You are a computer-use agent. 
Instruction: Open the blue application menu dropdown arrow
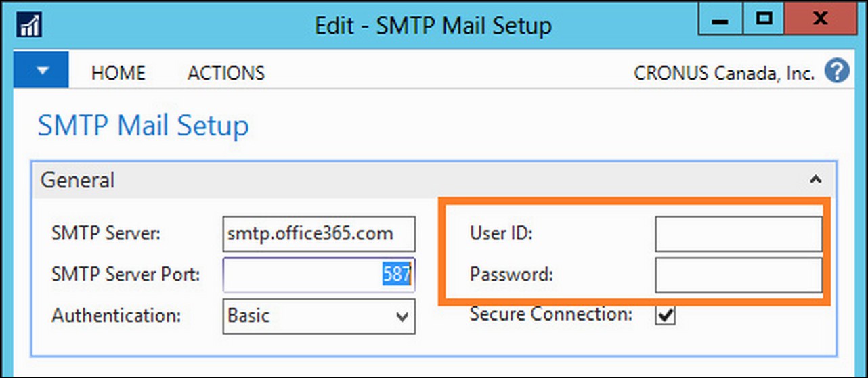[42, 70]
